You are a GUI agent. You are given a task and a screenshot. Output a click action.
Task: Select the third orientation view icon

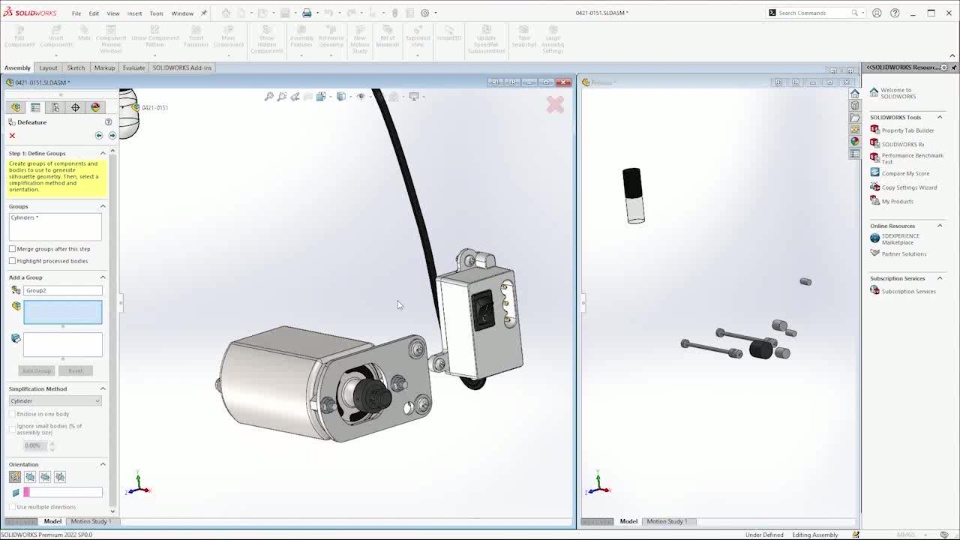point(45,477)
